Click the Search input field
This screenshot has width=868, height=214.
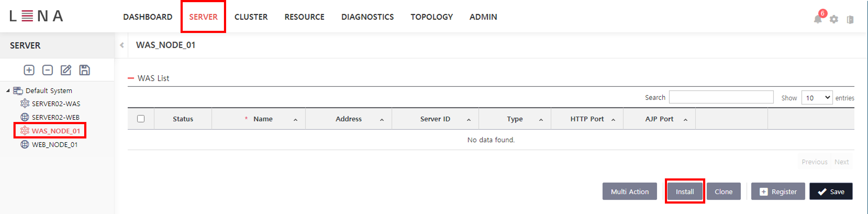[721, 97]
